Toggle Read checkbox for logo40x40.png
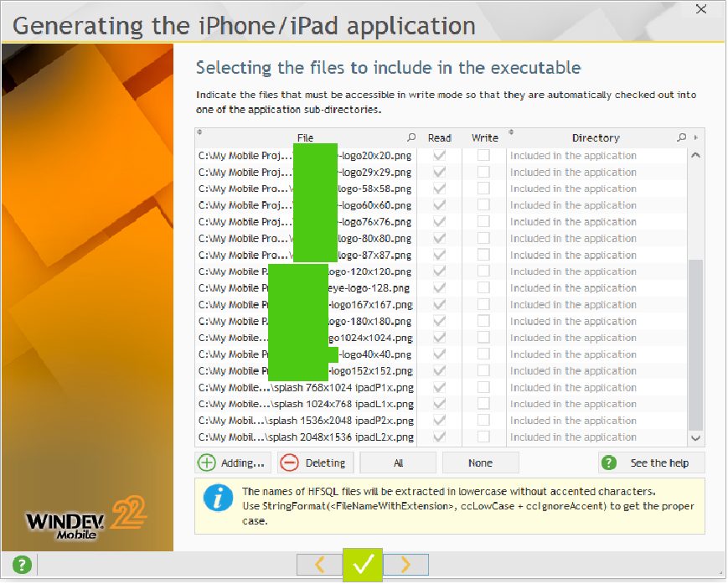This screenshot has width=728, height=584. 439,354
